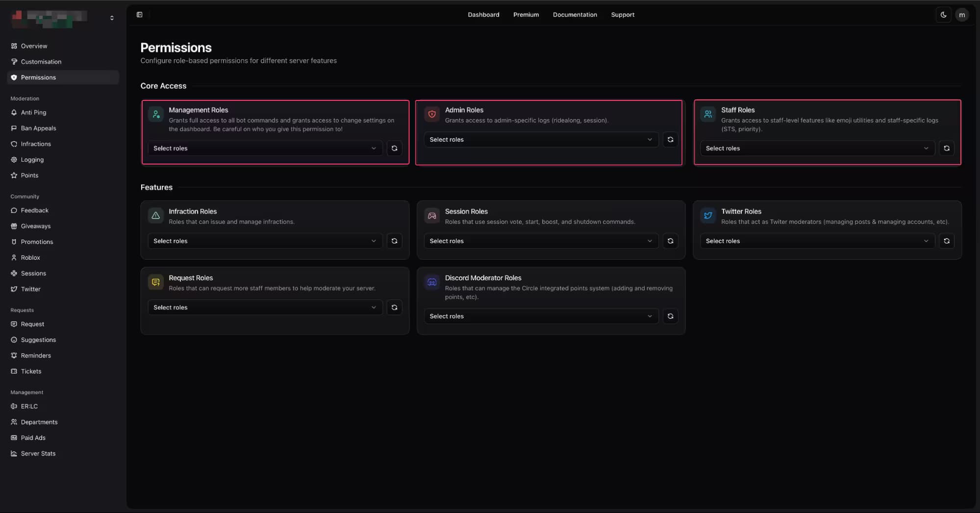Open Infraction Roles select dropdown

[265, 241]
